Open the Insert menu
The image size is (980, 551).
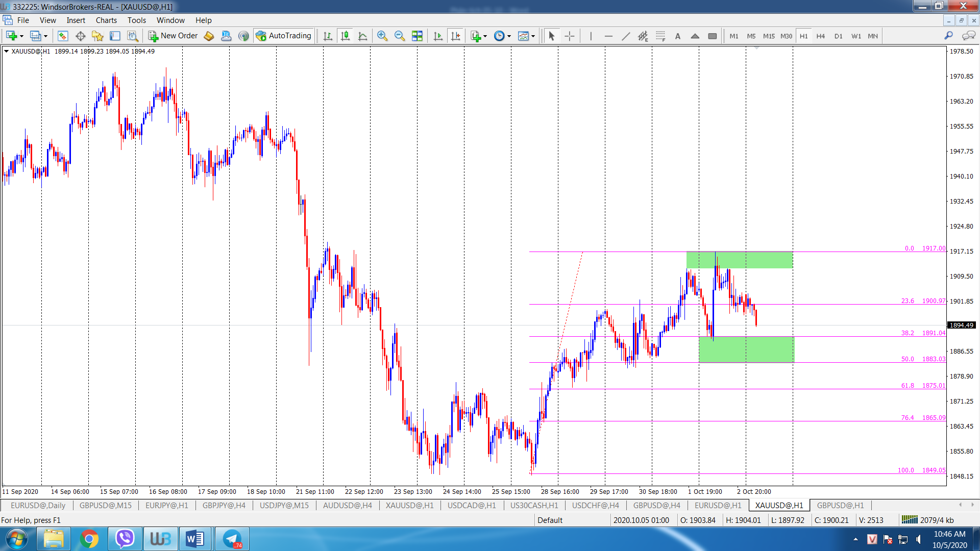click(76, 20)
